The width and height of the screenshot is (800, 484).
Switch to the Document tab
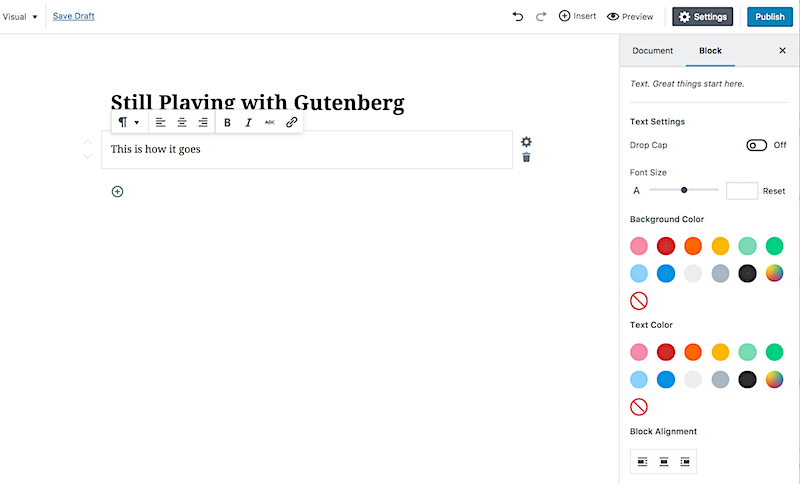(x=653, y=50)
